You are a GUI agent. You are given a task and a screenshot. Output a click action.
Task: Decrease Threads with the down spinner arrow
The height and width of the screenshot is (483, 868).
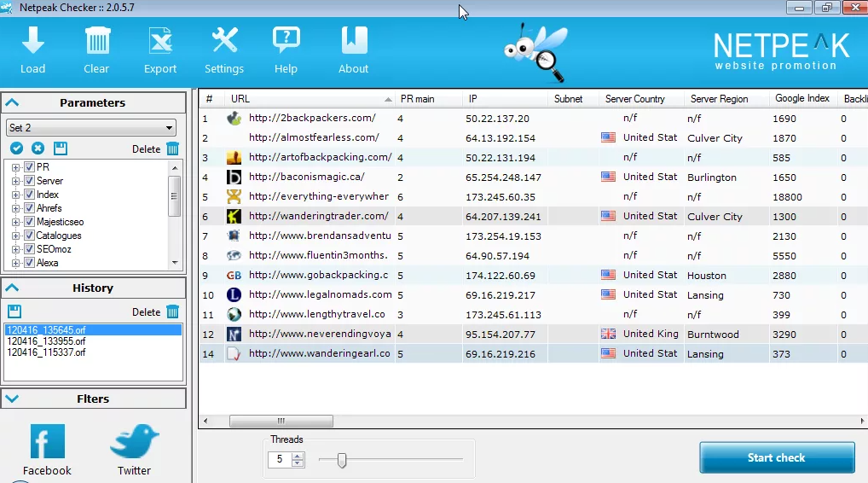point(298,463)
